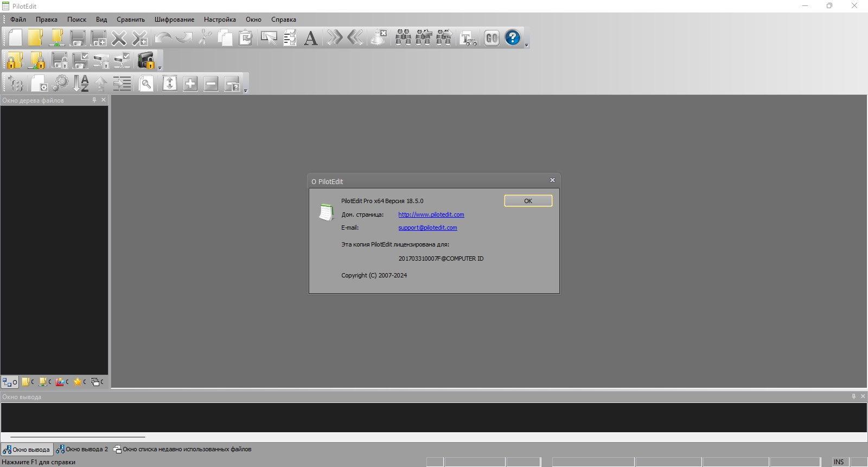This screenshot has width=868, height=467.
Task: Sort lines using the A-Z arrow icon
Action: [x=81, y=83]
